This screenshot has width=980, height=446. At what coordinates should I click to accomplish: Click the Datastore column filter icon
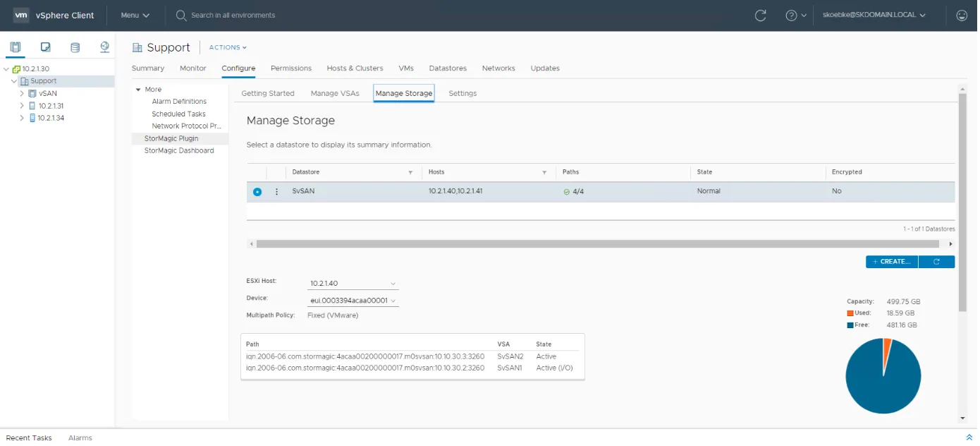point(410,172)
